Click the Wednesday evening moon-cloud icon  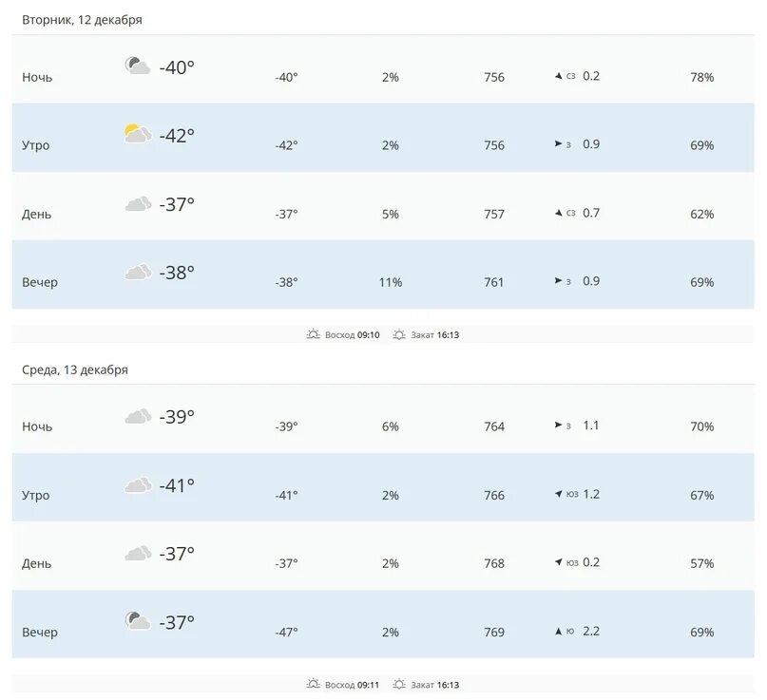point(138,621)
